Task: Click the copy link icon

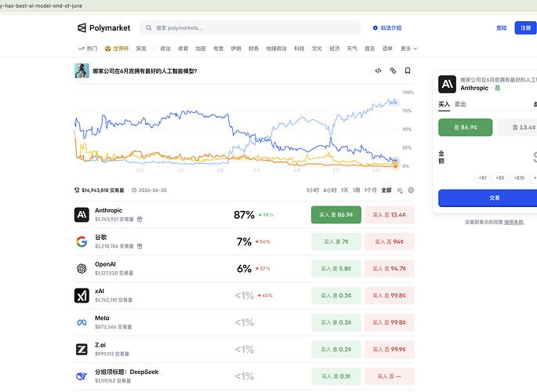Action: 393,71
